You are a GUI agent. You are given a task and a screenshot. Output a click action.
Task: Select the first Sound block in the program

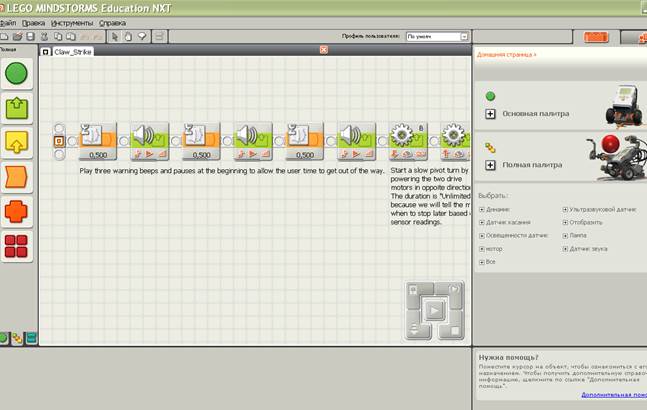pyautogui.click(x=149, y=141)
